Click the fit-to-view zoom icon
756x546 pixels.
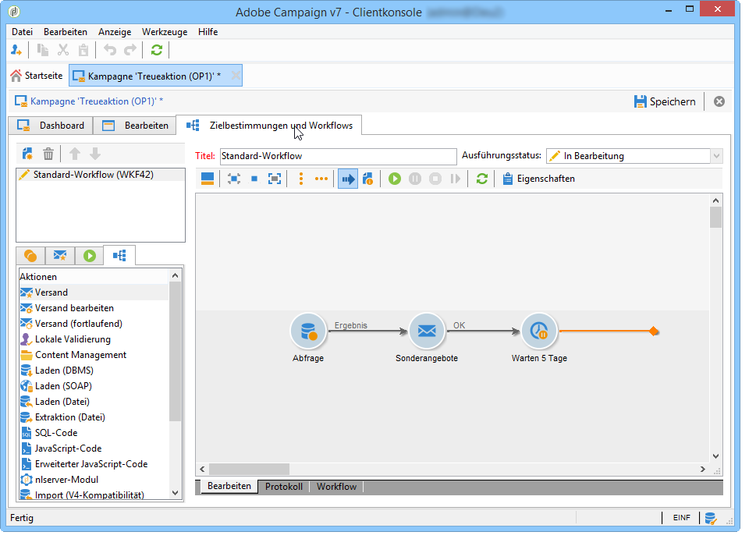tap(234, 179)
